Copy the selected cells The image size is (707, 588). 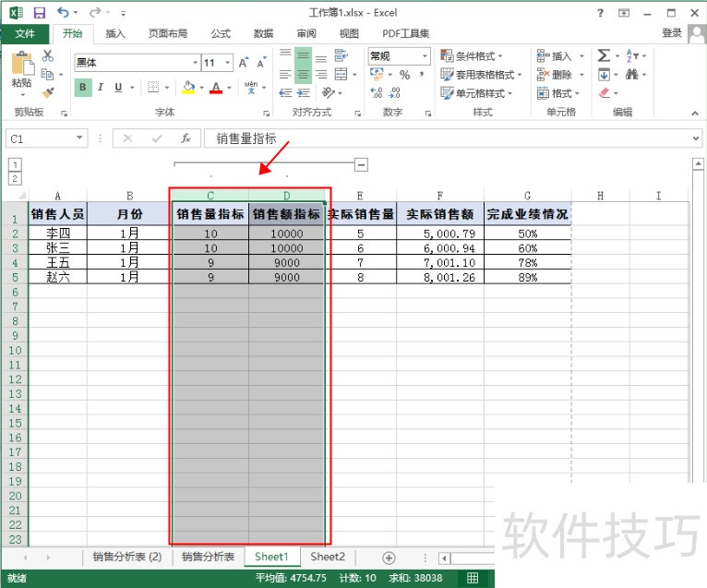click(47, 74)
